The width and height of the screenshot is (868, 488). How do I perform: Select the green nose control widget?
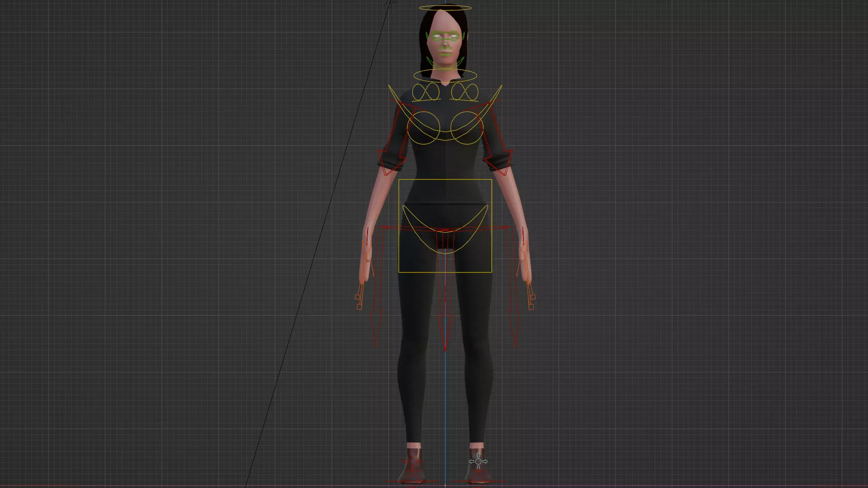coord(445,44)
